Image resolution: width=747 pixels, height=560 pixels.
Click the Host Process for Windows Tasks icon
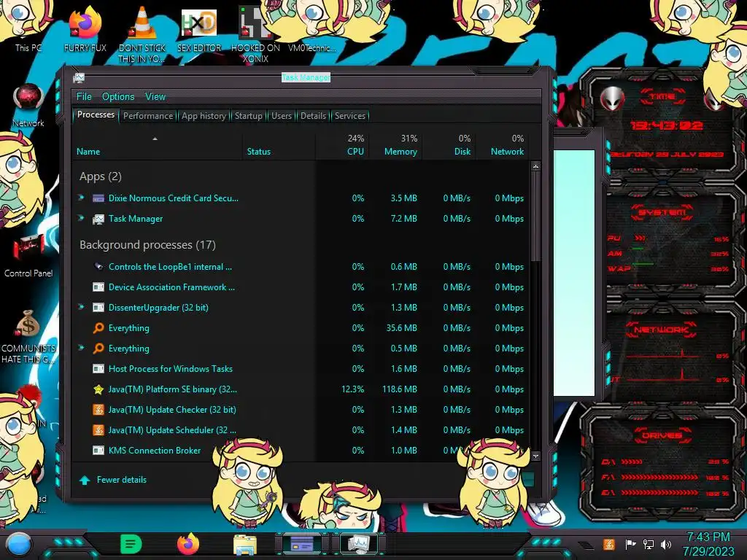click(98, 368)
